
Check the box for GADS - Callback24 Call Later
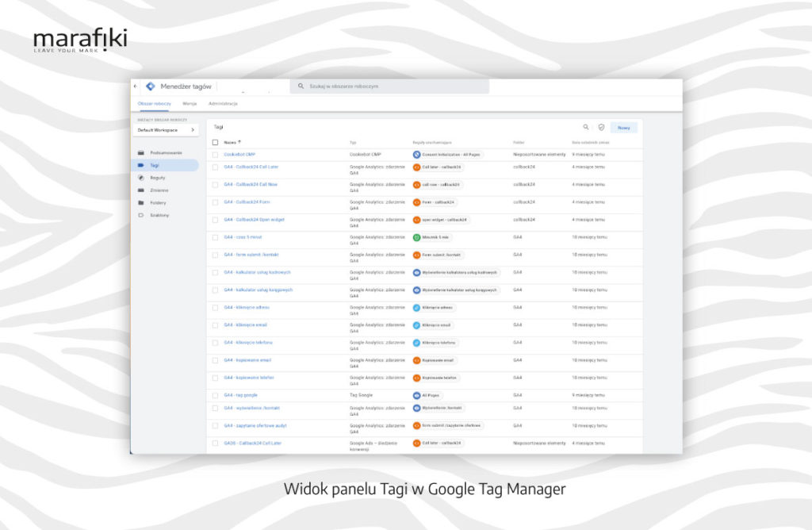[215, 443]
